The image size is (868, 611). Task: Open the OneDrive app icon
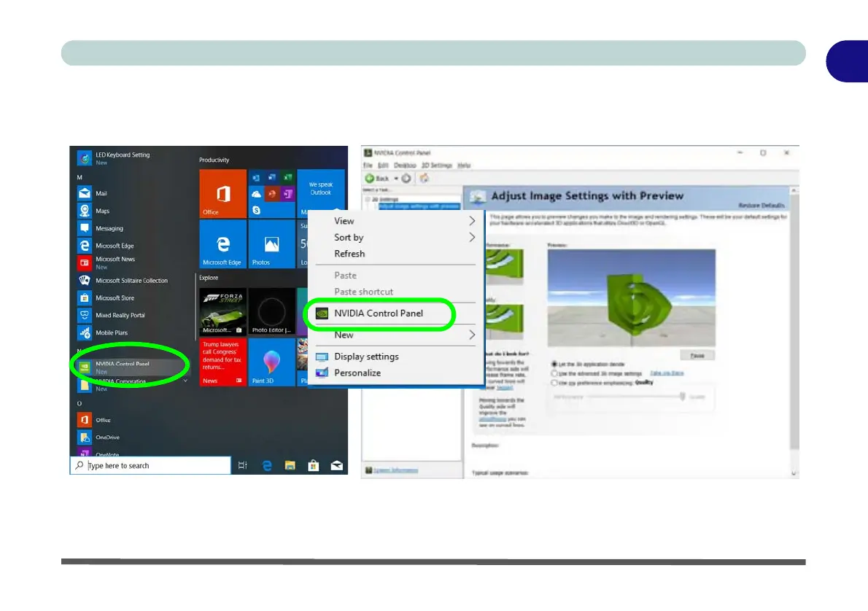coord(84,437)
